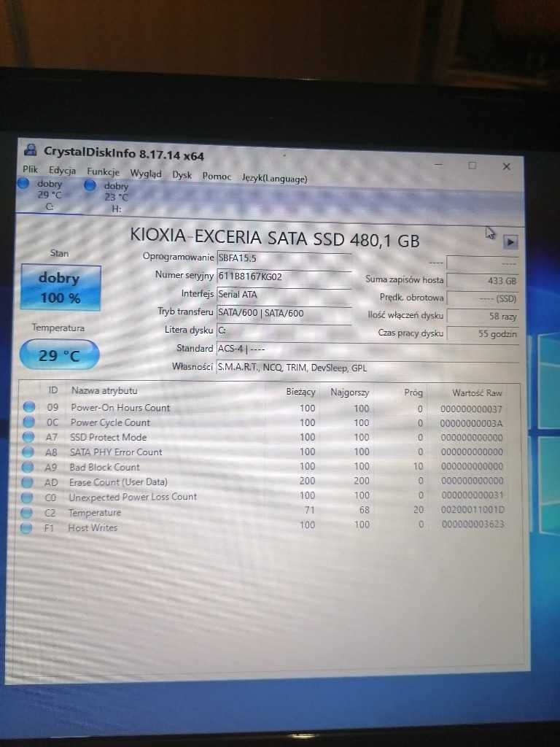Minimize the CrystalDiskInfo window

tap(438, 164)
